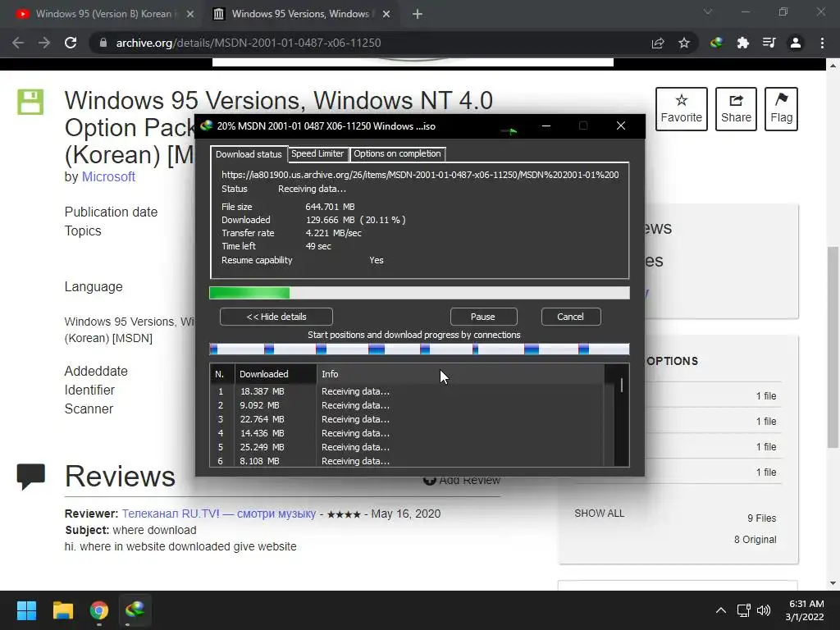Screen dimensions: 840x630
Task: Bookmark this page with the star icon
Action: [683, 43]
